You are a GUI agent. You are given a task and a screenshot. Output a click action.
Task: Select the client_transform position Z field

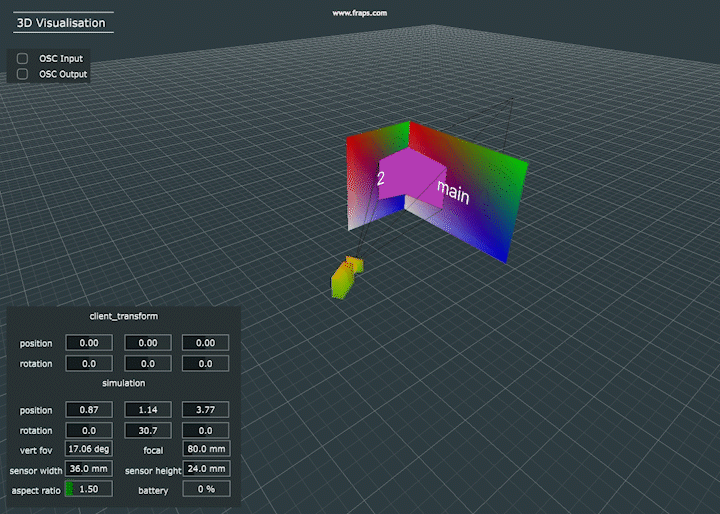tap(205, 343)
